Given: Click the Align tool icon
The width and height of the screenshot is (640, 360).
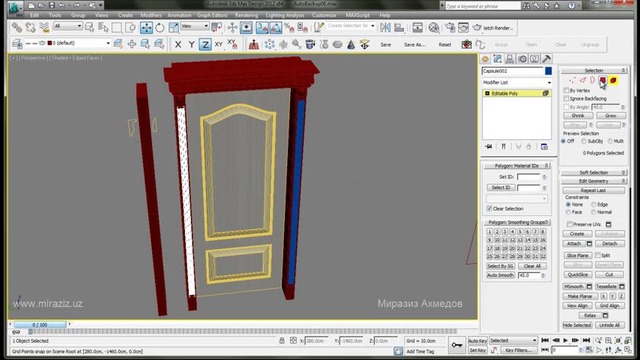Looking at the screenshot, I should pos(399,27).
